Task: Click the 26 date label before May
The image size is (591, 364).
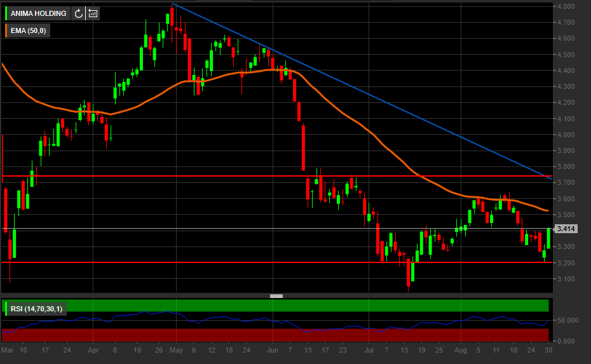Action: [x=159, y=350]
